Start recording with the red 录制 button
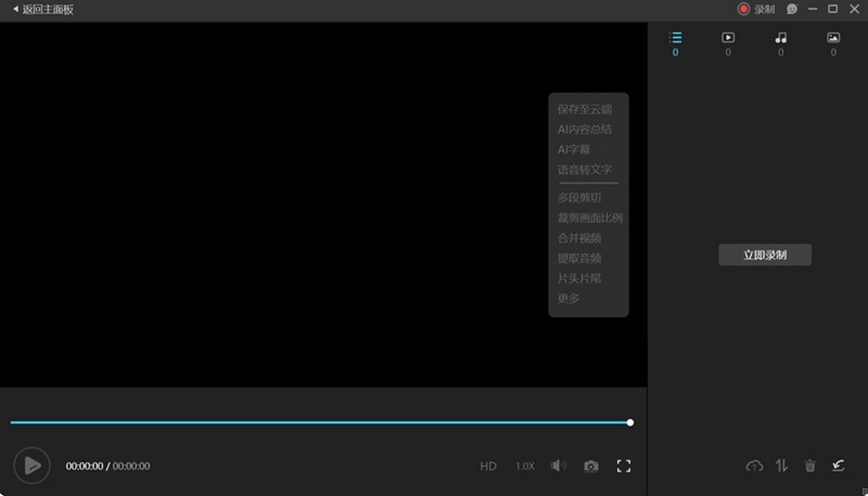The height and width of the screenshot is (496, 868). pos(756,9)
